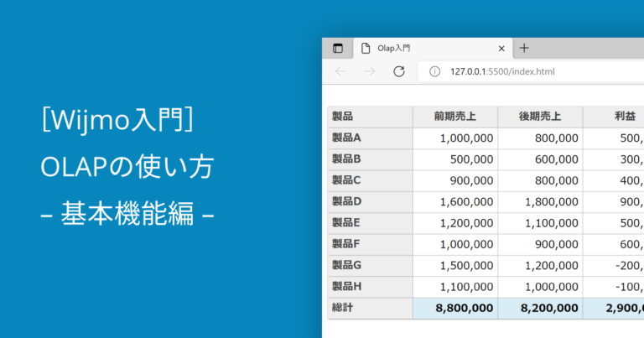The height and width of the screenshot is (338, 644).
Task: Click 製品G 利益 cell -200
Action: [x=614, y=265]
